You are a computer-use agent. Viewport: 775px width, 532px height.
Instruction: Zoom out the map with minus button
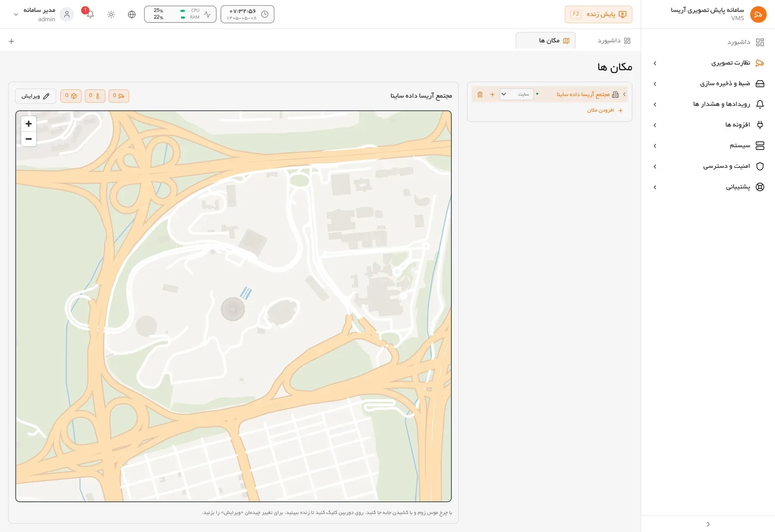[29, 139]
